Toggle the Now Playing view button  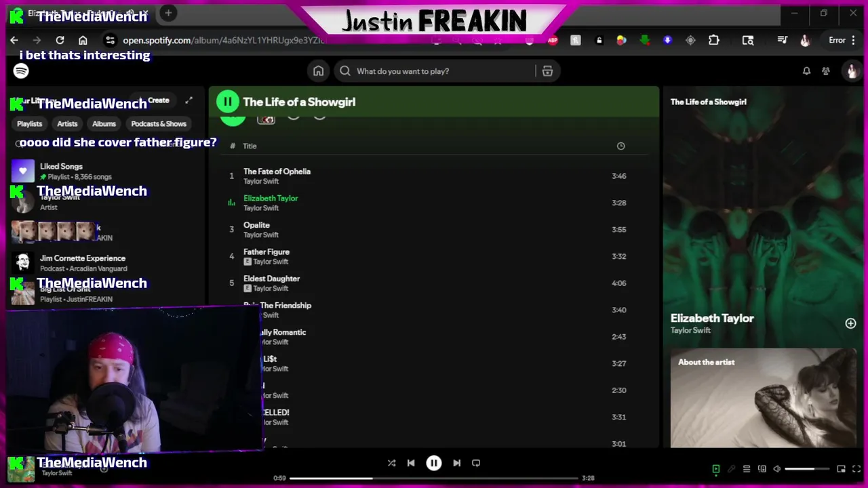[x=715, y=469]
